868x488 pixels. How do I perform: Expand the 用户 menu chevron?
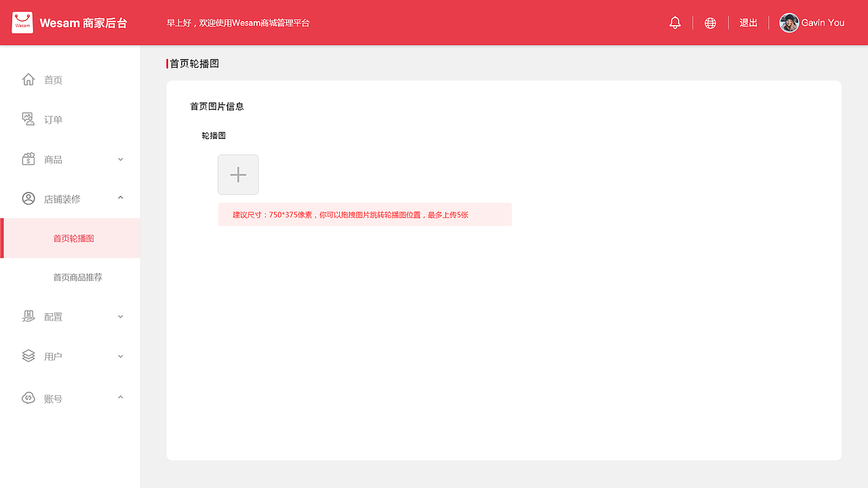[120, 356]
